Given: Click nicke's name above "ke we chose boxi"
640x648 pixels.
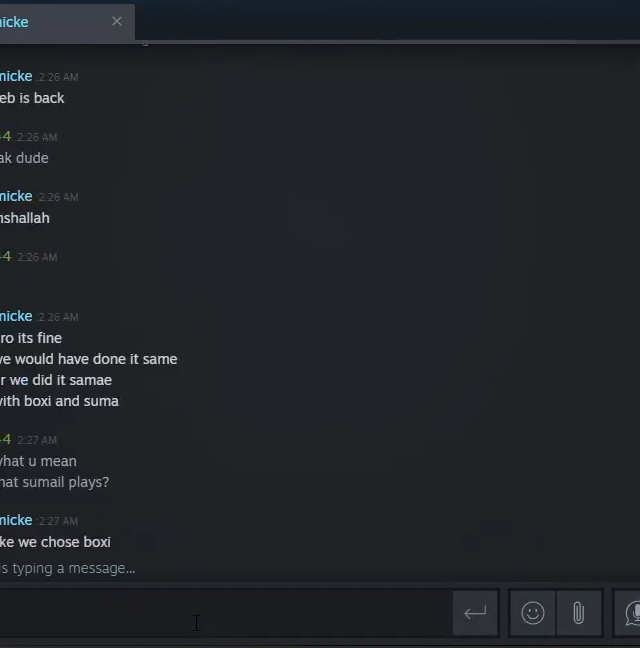Looking at the screenshot, I should pos(16,520).
